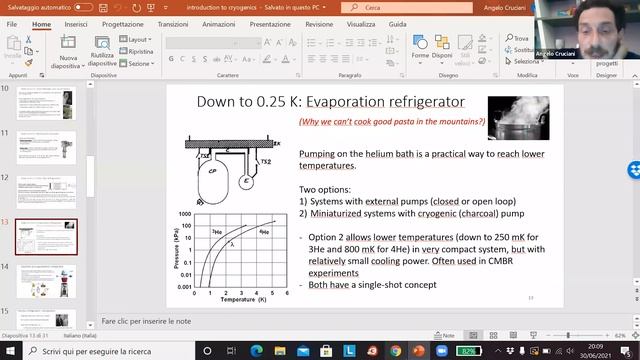Align text right
The width and height of the screenshot is (640, 360).
(334, 59)
